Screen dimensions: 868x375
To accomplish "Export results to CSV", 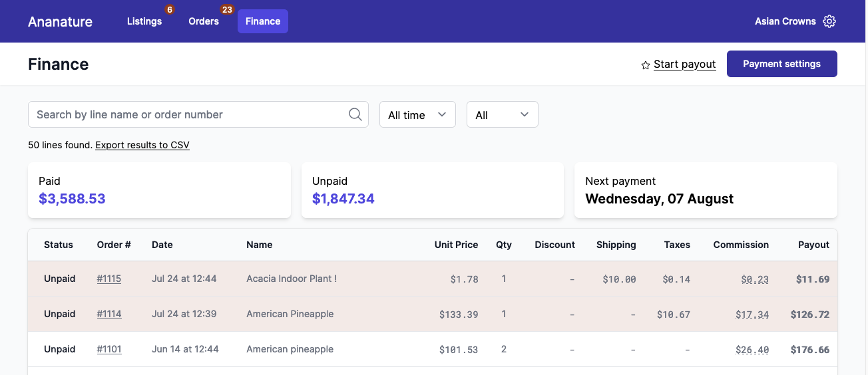I will 142,145.
